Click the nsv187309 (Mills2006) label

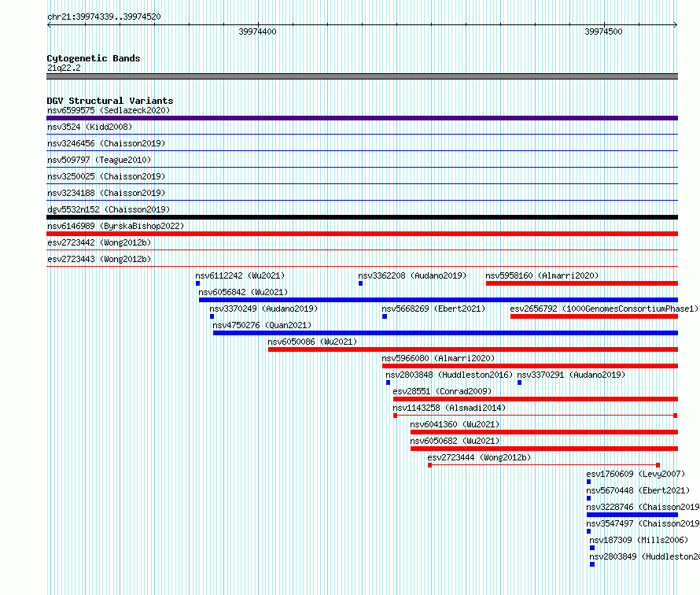tap(639, 540)
